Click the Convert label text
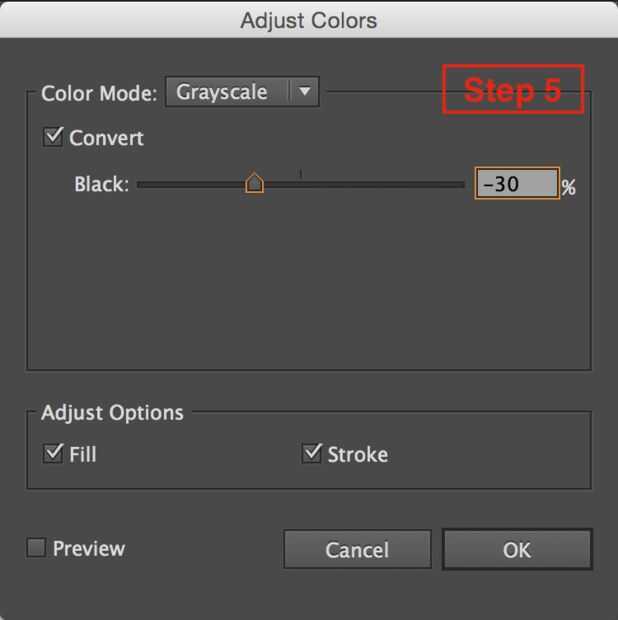 pyautogui.click(x=106, y=138)
